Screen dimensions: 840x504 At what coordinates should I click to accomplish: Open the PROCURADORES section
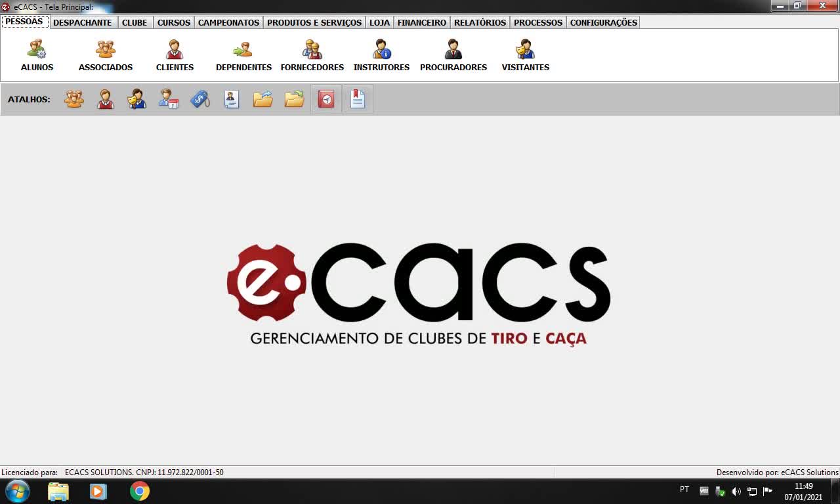pos(453,55)
